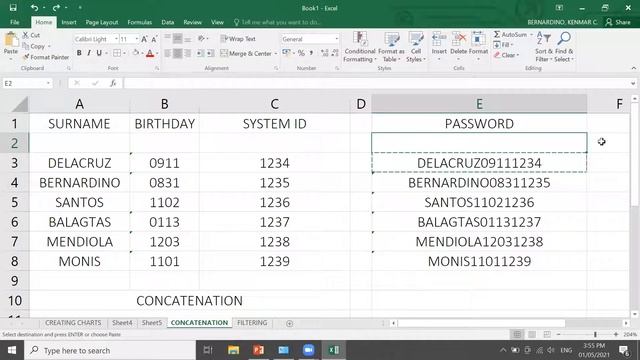Select column E header

tap(479, 104)
